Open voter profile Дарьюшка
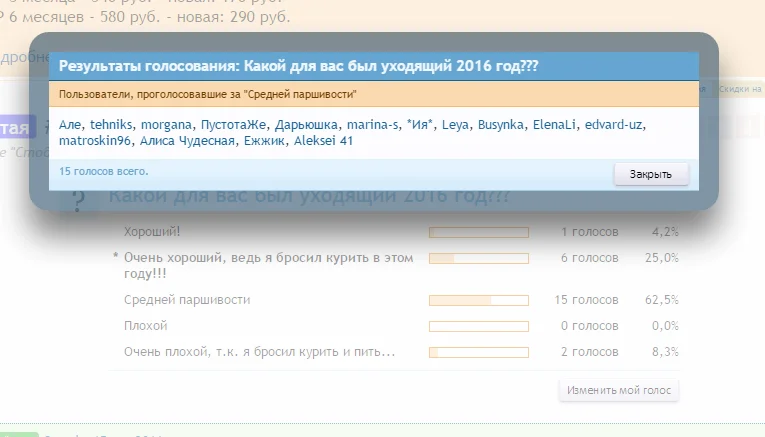The image size is (765, 437). pos(306,125)
